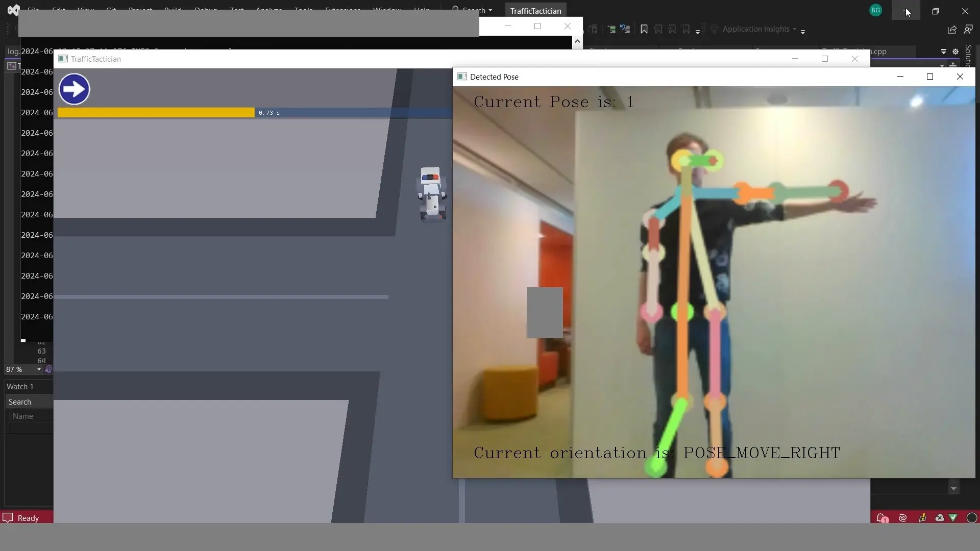Click the uncomment lines toolbar icon

click(625, 30)
